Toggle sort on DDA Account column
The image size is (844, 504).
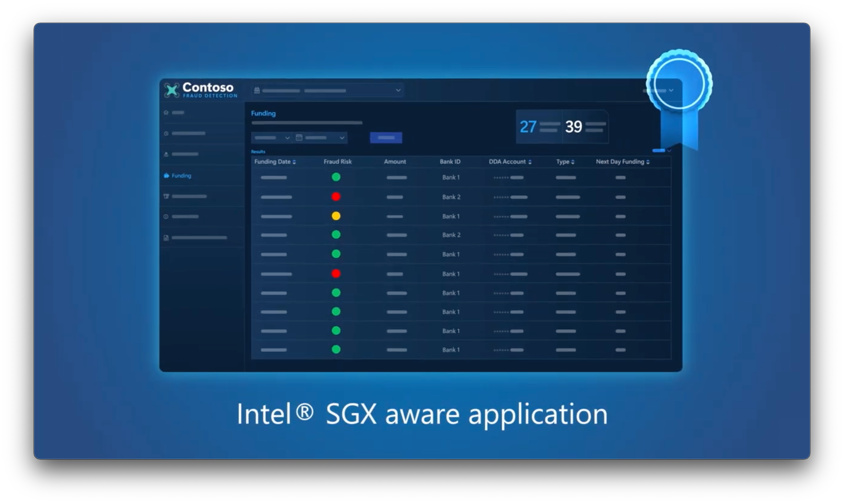(530, 162)
